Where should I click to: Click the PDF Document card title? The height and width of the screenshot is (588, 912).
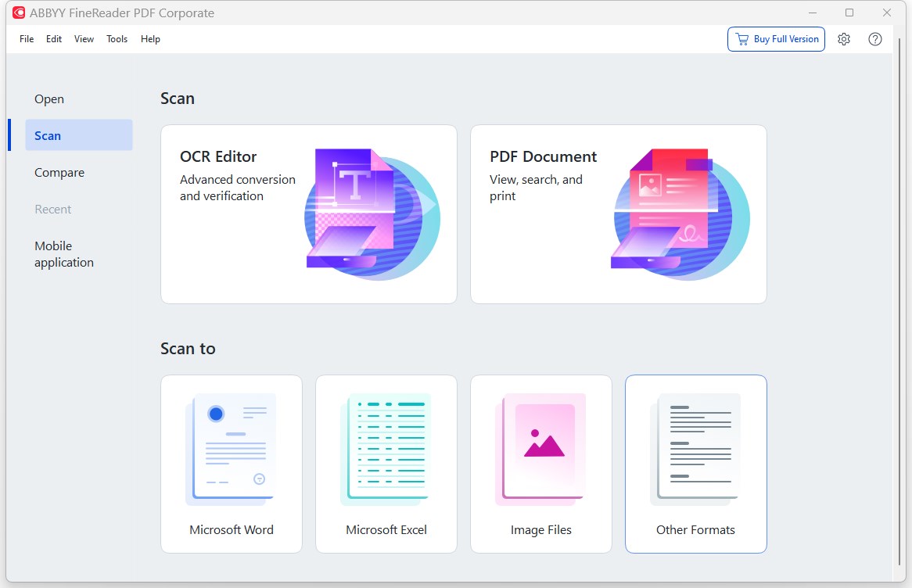pyautogui.click(x=544, y=156)
